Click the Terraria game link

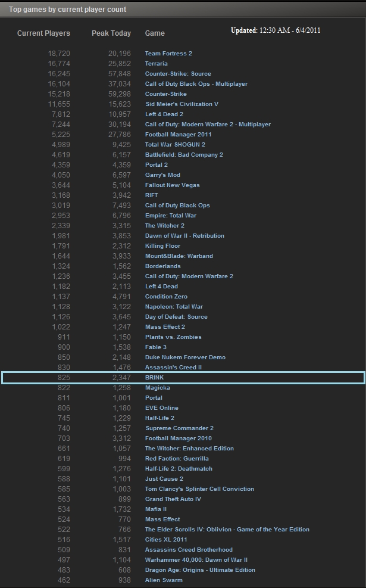(156, 64)
